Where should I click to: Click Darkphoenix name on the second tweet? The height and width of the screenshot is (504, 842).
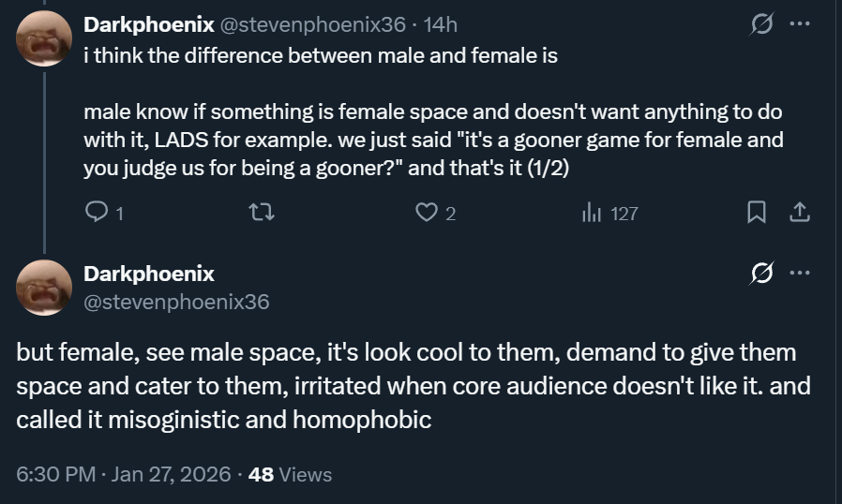click(x=148, y=274)
